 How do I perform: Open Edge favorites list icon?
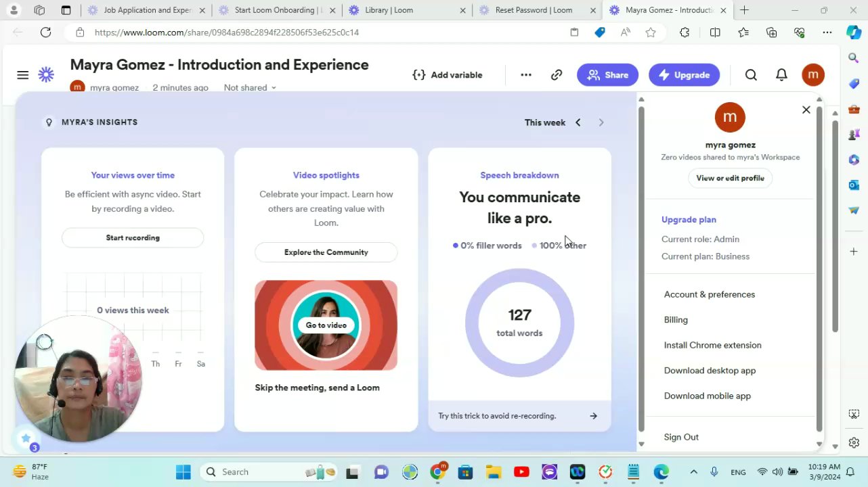[x=743, y=32]
